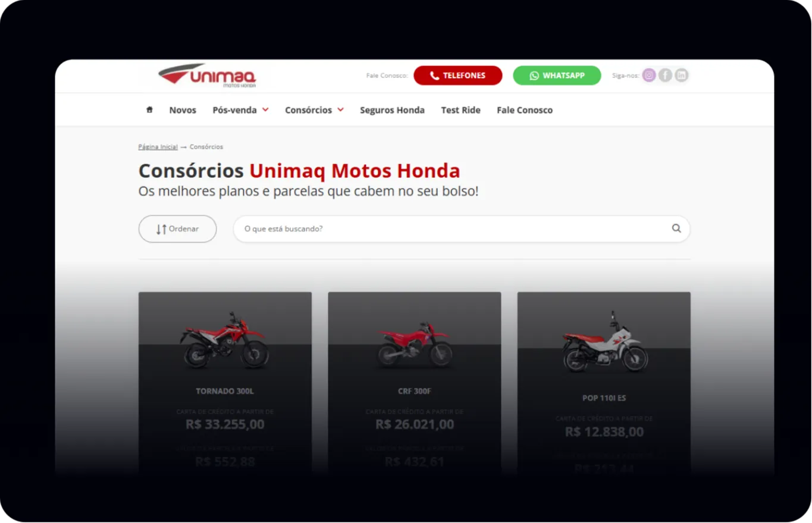812x523 pixels.
Task: Open the Seguros Honda menu item
Action: 392,110
